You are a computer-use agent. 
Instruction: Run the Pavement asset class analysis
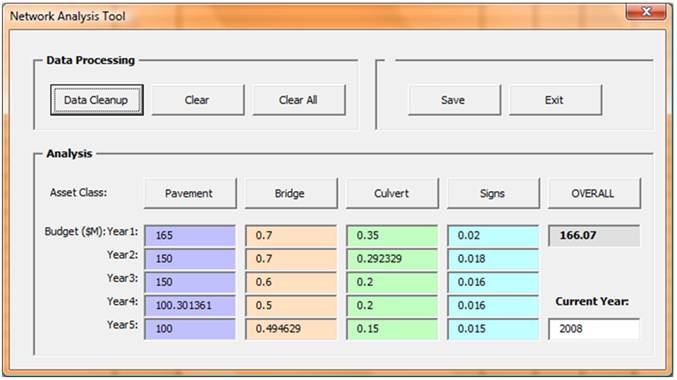point(190,193)
